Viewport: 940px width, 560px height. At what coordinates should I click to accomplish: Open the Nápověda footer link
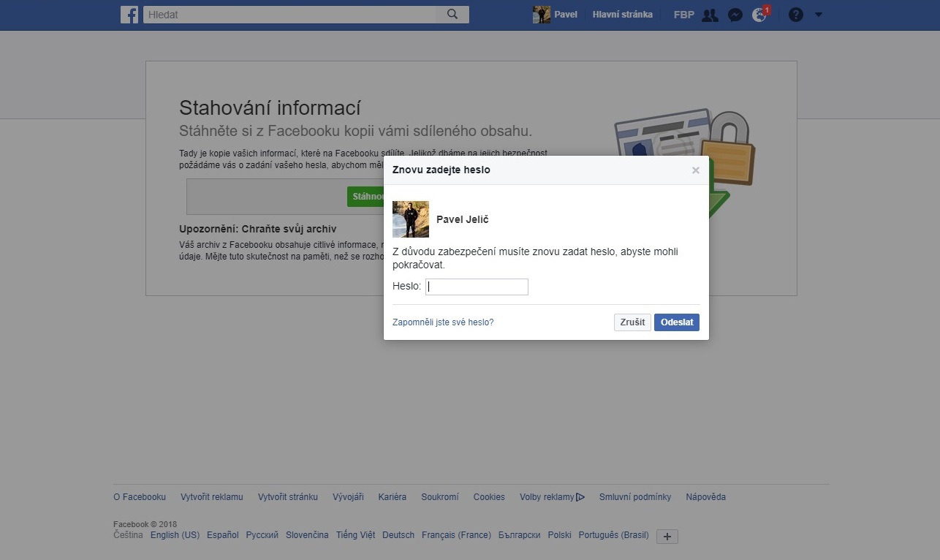706,497
